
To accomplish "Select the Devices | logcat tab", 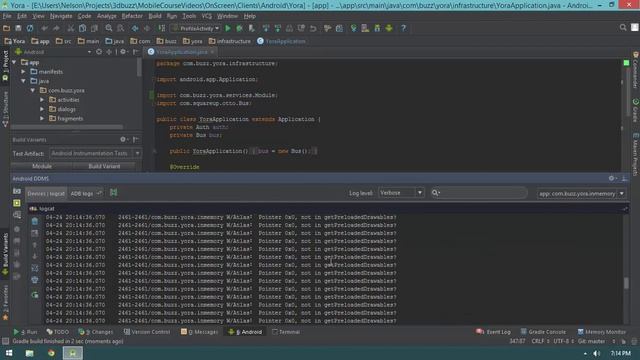I will (x=46, y=193).
